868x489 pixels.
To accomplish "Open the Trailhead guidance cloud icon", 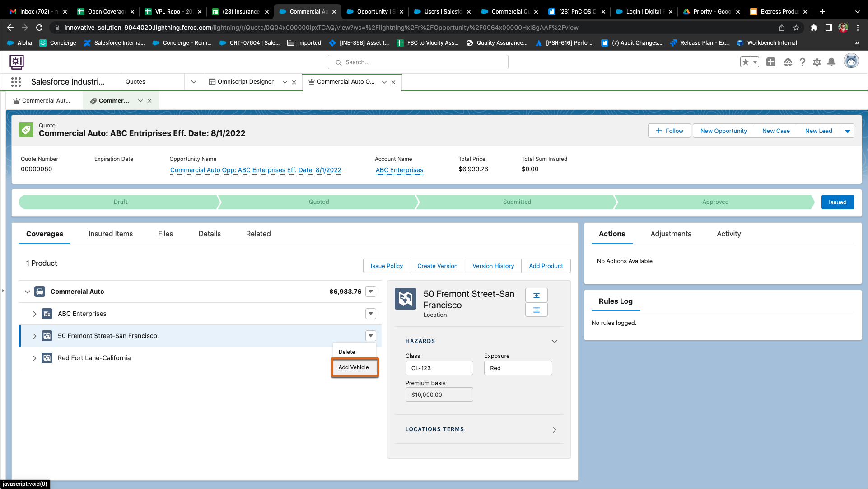I will (x=788, y=62).
